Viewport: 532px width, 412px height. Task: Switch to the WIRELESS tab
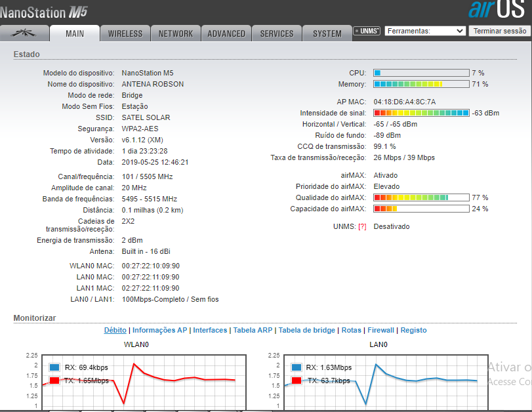tap(125, 33)
